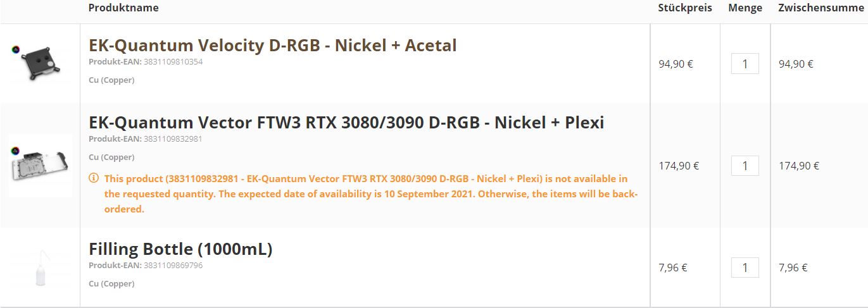The image size is (868, 308).
Task: Click the Produkt-EAN 3831109869796 text
Action: pos(146,266)
